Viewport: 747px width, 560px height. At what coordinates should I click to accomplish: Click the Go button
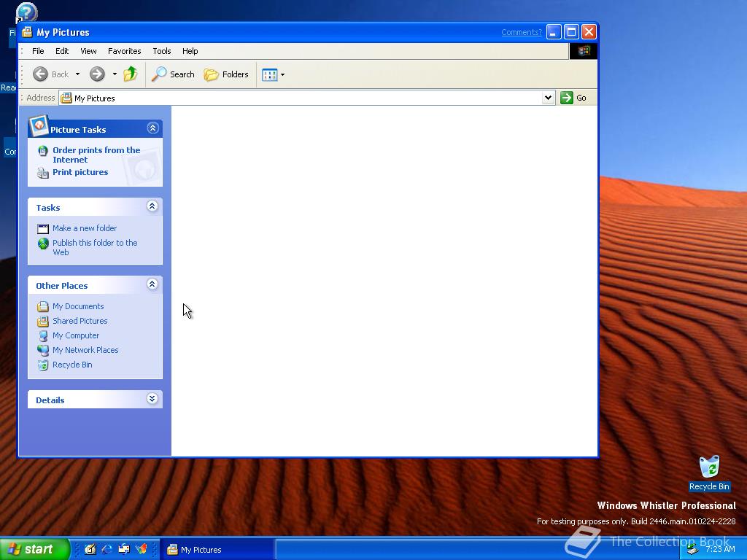point(573,98)
